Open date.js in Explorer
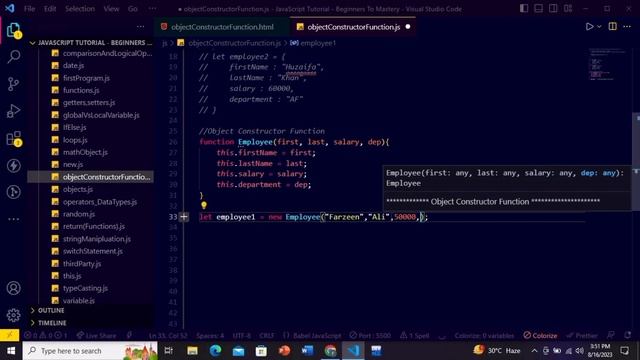Viewport: 640px width, 360px height. coord(73,65)
